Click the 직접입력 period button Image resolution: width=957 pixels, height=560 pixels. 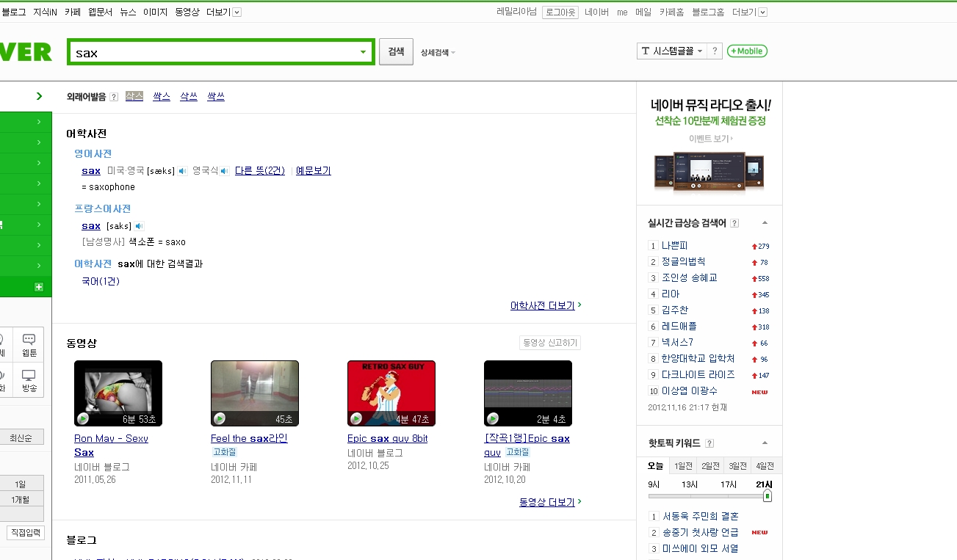tap(26, 532)
